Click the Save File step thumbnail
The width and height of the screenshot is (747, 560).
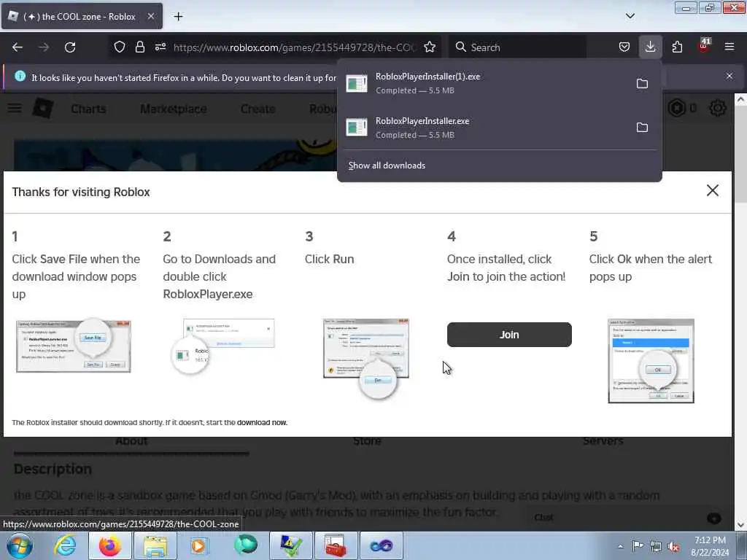[x=74, y=346]
